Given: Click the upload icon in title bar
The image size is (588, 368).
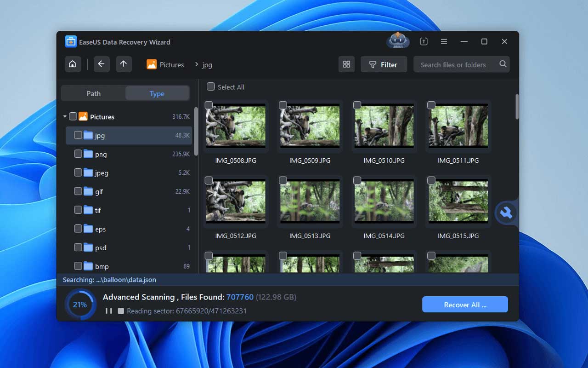Looking at the screenshot, I should tap(424, 41).
